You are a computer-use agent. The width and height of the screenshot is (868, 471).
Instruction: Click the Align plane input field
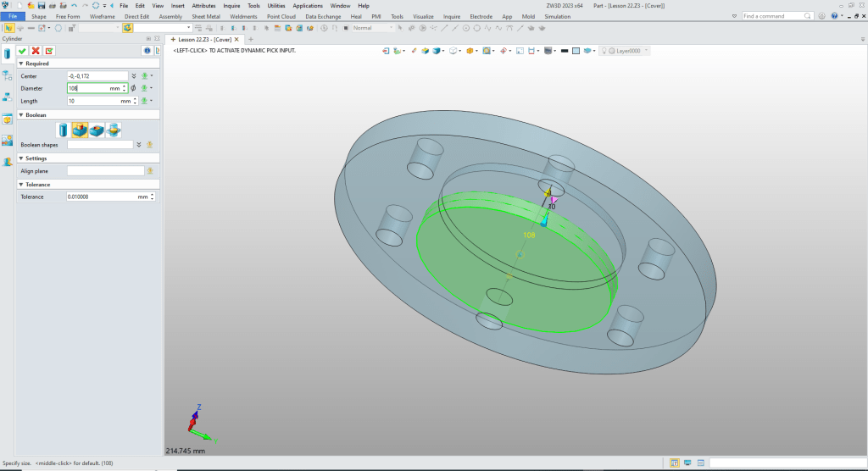[x=105, y=170]
